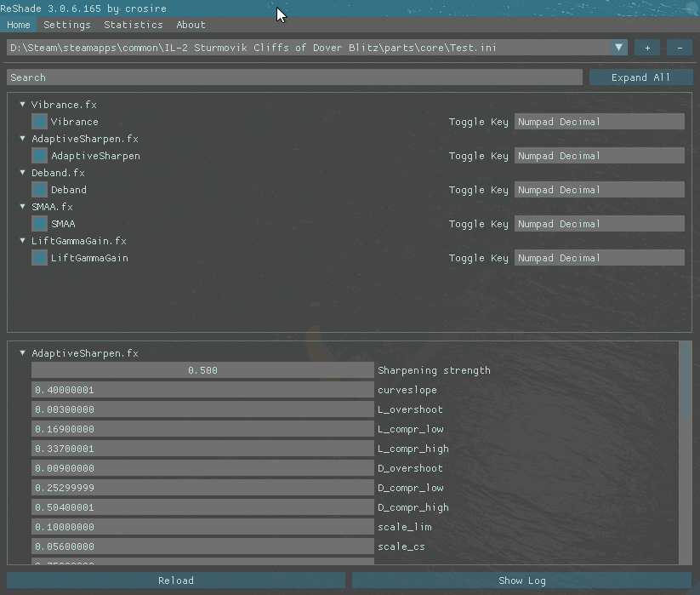Switch to the Statistics tab
Viewport: 700px width, 595px height.
(134, 25)
